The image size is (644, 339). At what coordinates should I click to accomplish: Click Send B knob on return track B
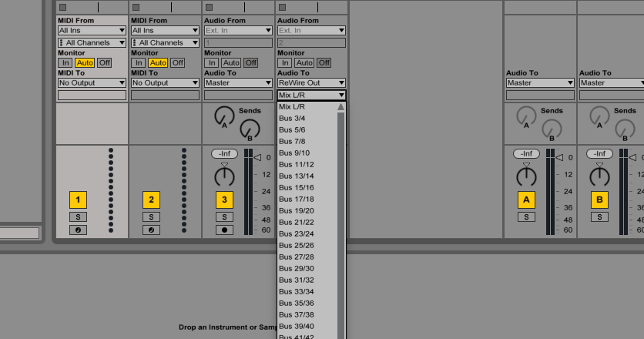click(625, 129)
